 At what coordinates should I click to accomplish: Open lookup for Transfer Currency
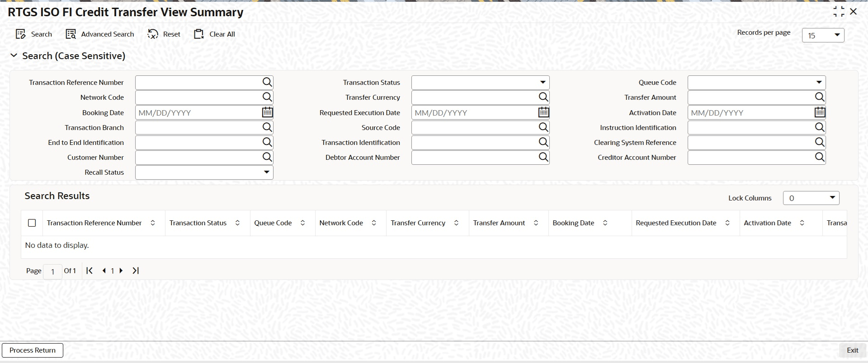pos(543,97)
